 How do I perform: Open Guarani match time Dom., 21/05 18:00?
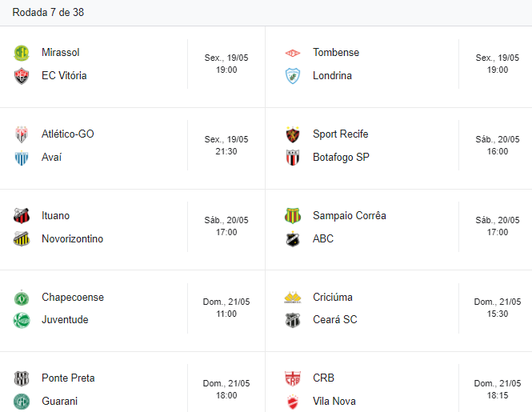(226, 390)
